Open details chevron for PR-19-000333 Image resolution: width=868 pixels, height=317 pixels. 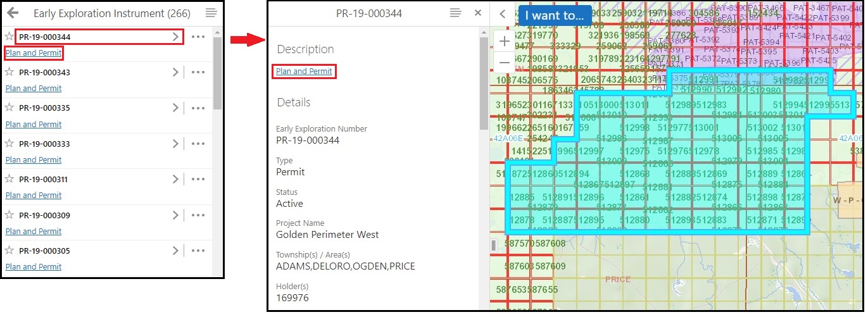tap(175, 144)
